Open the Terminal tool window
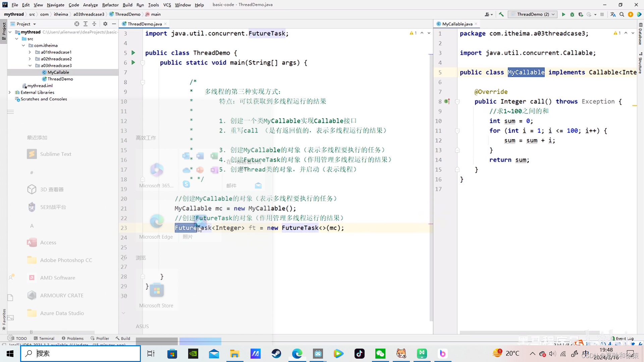Viewport: 644px width, 362px height. (44, 338)
